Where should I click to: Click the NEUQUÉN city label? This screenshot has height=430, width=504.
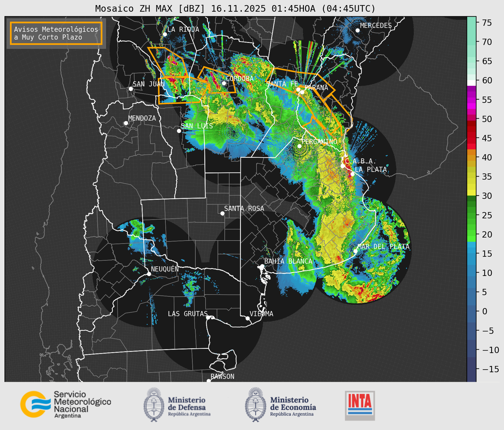pos(165,269)
